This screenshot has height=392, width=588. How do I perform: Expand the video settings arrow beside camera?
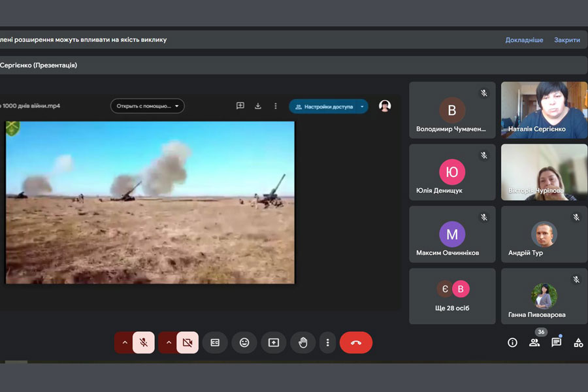click(x=168, y=342)
